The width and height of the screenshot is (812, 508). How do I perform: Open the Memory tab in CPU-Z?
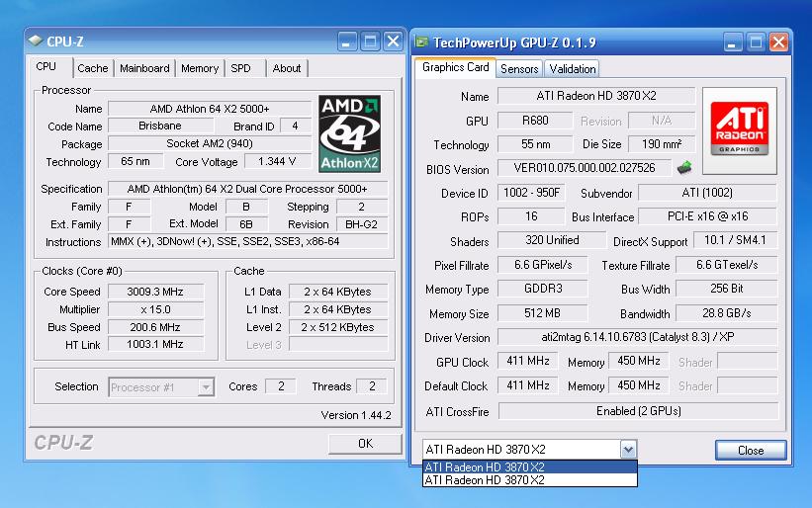pos(200,68)
